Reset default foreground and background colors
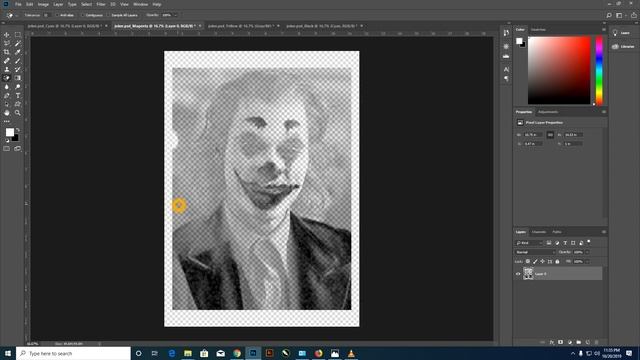Viewport: 640px width, 360px height. [7, 140]
